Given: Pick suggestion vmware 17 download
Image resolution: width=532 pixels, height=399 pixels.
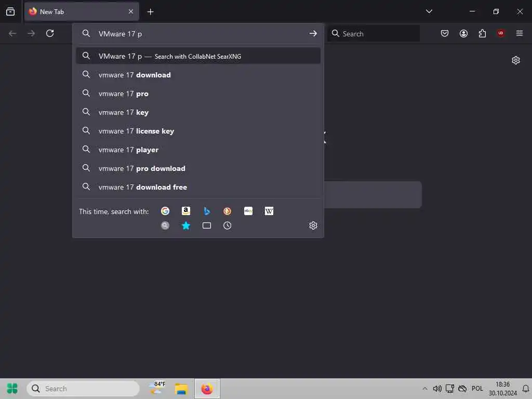Looking at the screenshot, I should coord(198,75).
